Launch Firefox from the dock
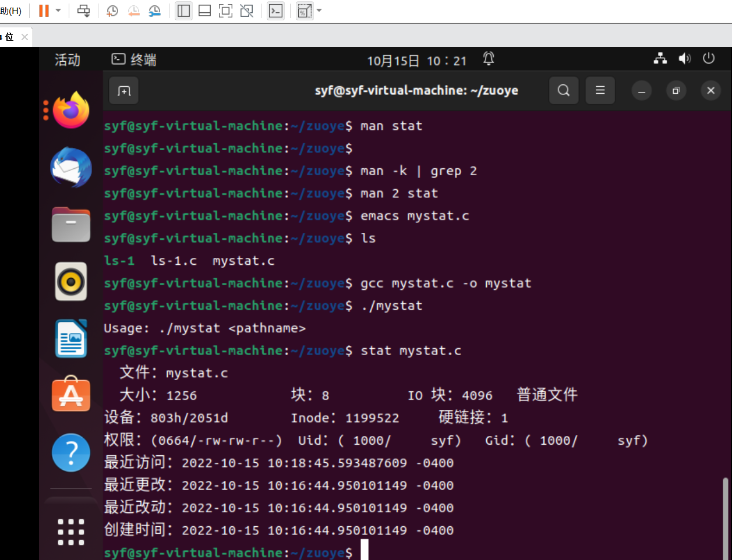 pos(71,109)
